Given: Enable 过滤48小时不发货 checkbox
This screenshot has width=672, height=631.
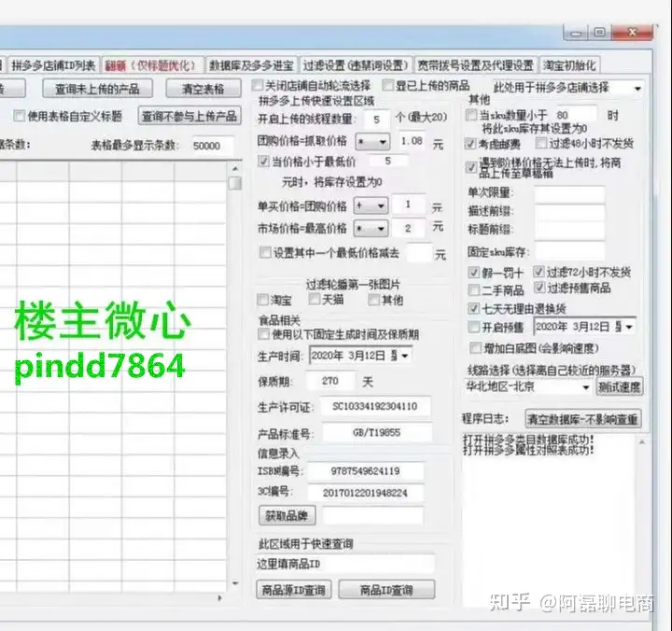Looking at the screenshot, I should click(541, 143).
